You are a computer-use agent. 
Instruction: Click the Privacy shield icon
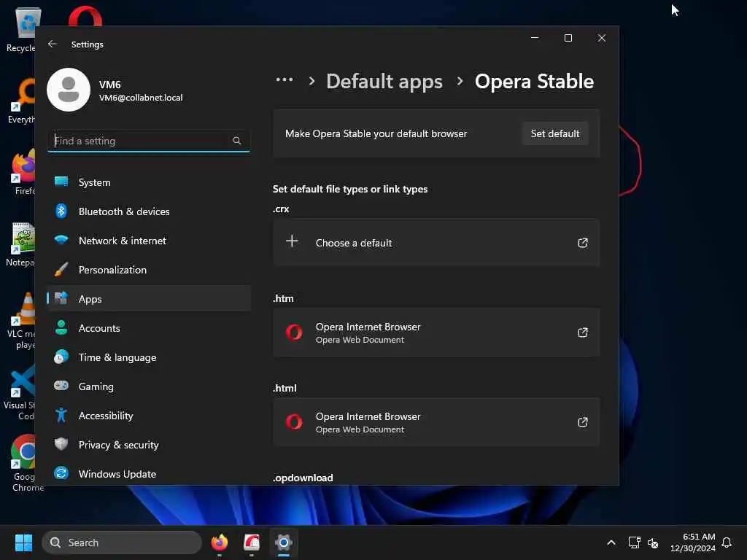click(x=61, y=444)
